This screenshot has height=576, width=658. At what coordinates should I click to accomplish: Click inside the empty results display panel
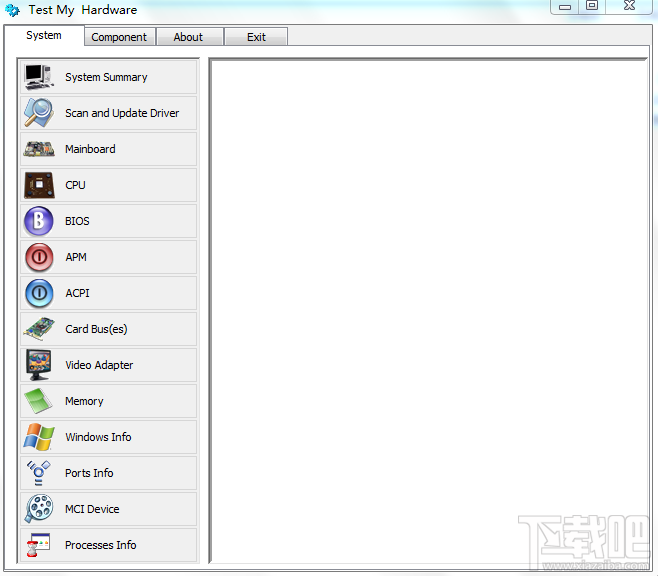click(428, 310)
